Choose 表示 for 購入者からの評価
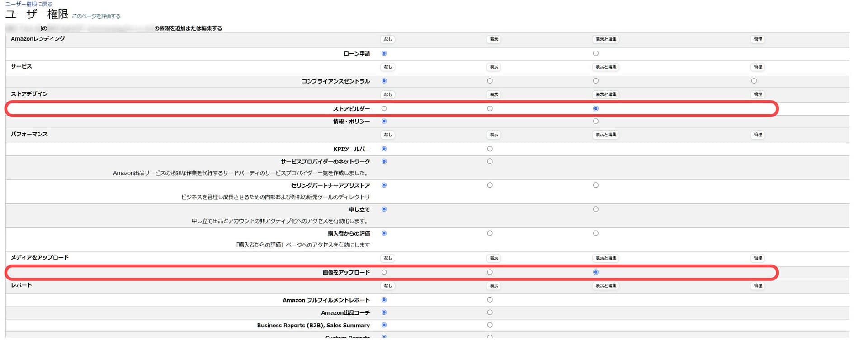The height and width of the screenshot is (354, 868). [x=490, y=233]
